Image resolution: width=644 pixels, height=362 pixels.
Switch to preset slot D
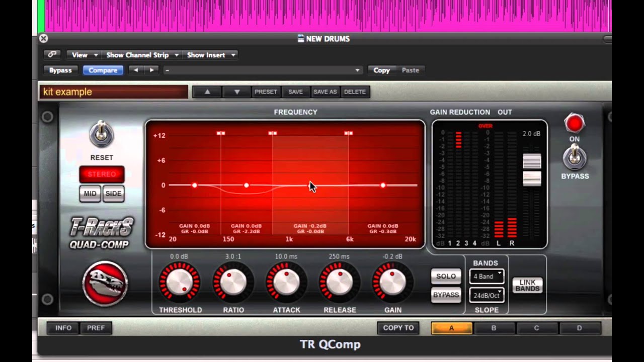point(580,328)
